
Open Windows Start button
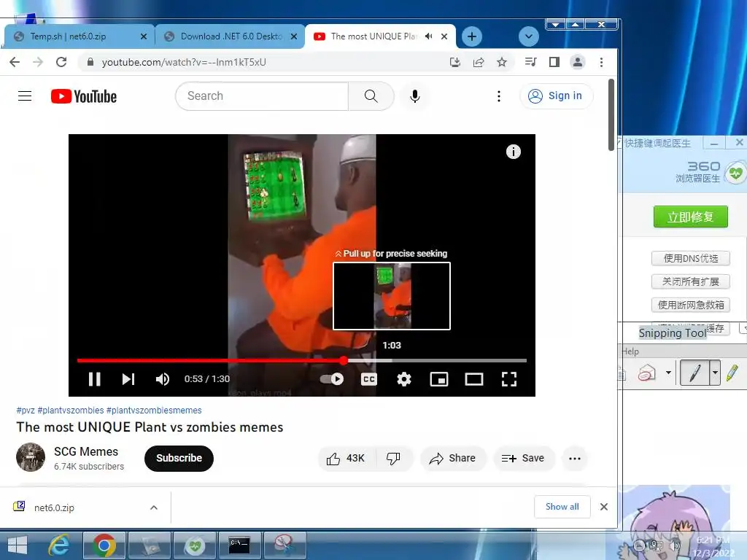(x=18, y=545)
